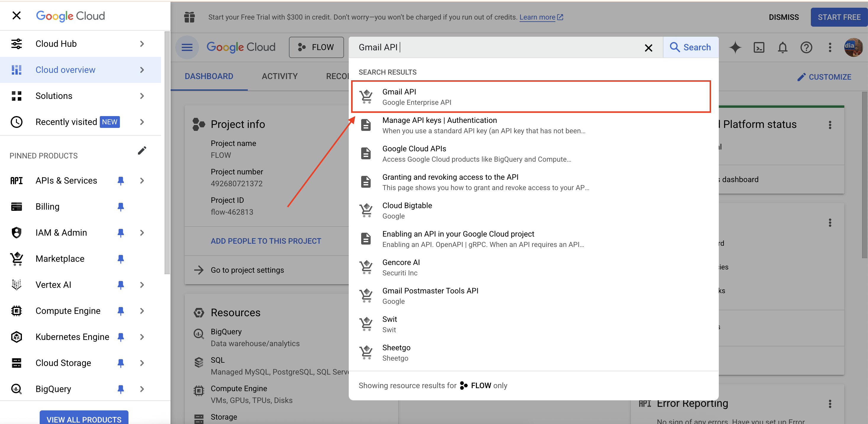Open the FLOW project selector
This screenshot has height=424, width=868.
coord(316,48)
